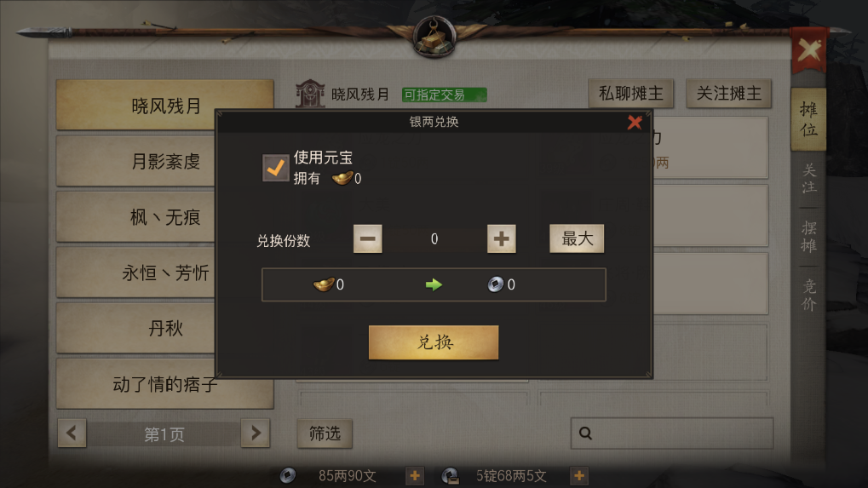Switch to the 摆摊 side tab

coord(808,237)
